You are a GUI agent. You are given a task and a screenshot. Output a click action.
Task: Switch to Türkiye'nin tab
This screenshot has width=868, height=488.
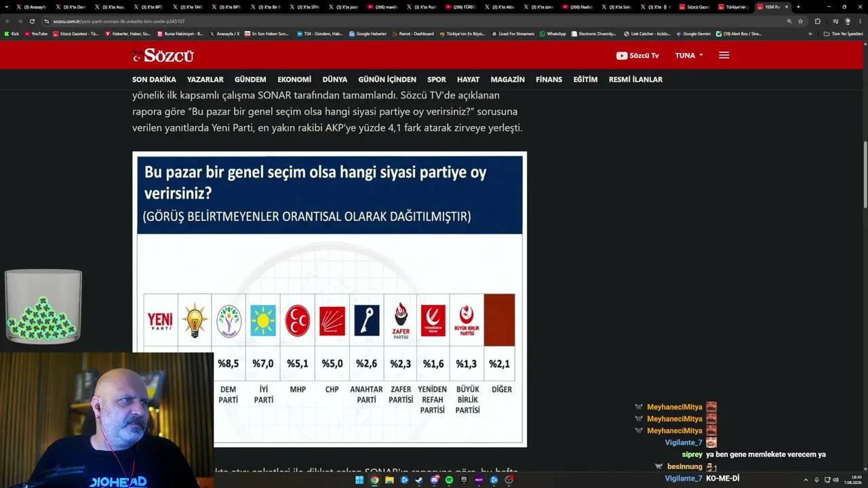[734, 7]
